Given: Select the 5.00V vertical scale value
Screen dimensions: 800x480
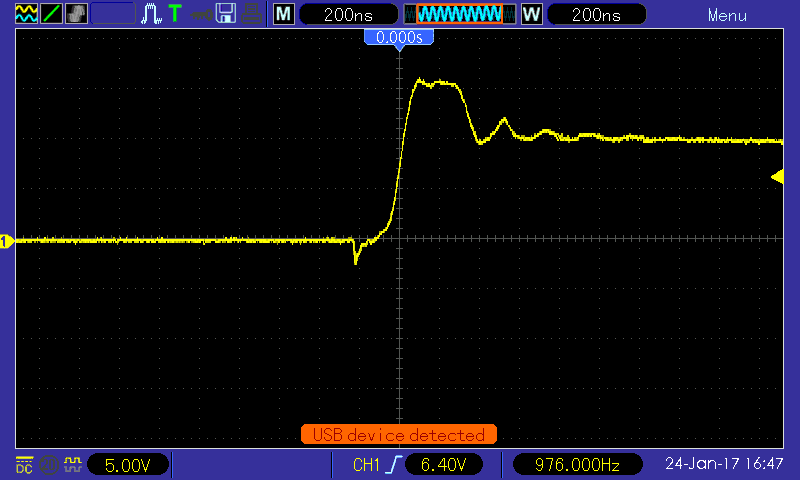Looking at the screenshot, I should (x=128, y=465).
